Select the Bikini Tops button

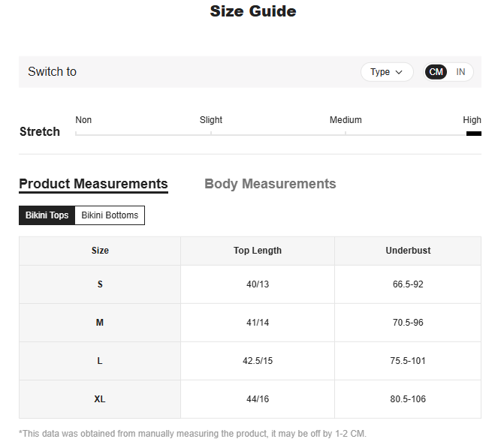point(47,215)
